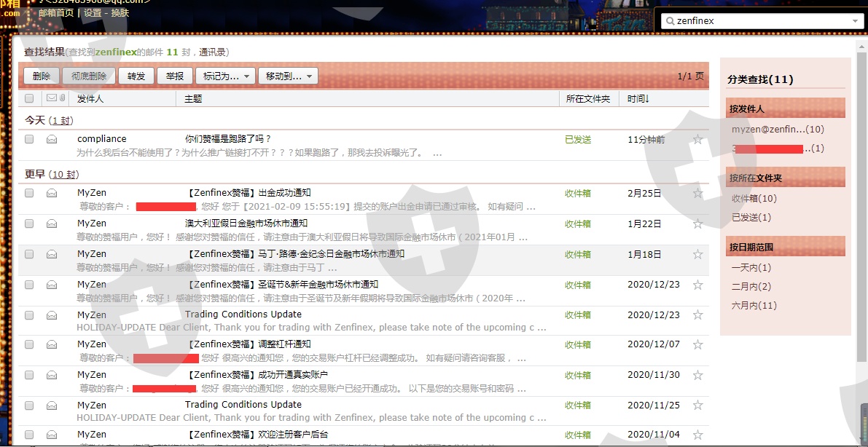868x447 pixels.
Task: Filter by sender myzen@zenfin…(10)
Action: [778, 129]
